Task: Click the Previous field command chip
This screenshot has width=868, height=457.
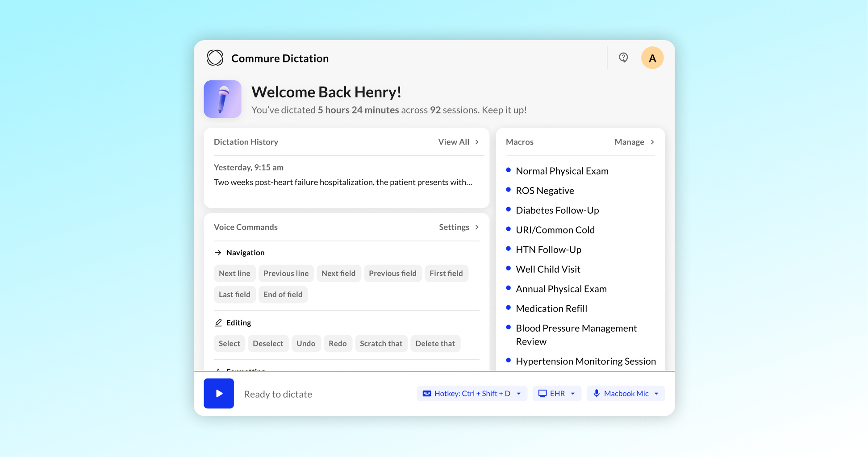Action: (x=392, y=274)
